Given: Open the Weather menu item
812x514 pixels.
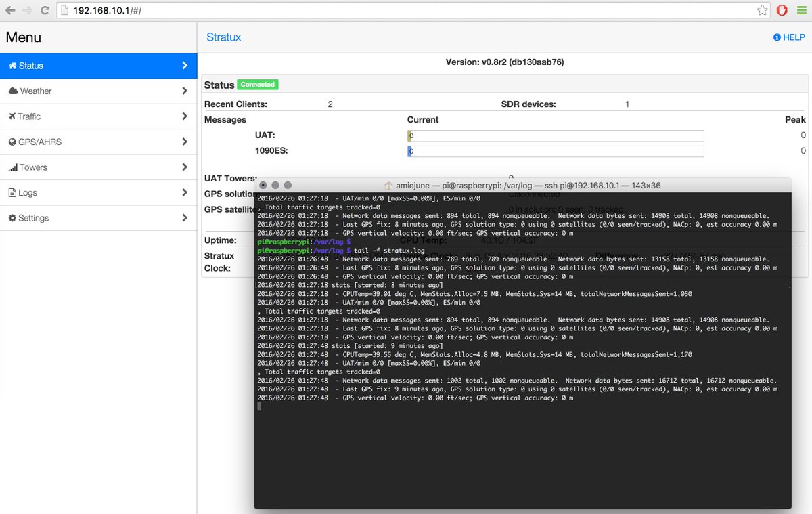Looking at the screenshot, I should coord(98,91).
